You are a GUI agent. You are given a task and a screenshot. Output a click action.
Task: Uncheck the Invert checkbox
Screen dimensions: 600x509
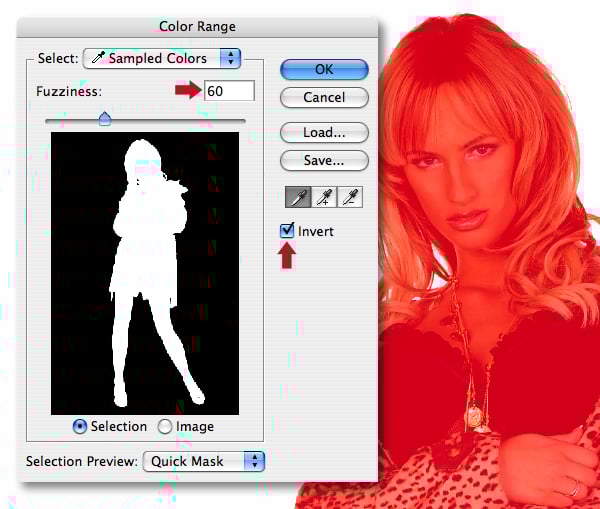pyautogui.click(x=287, y=231)
